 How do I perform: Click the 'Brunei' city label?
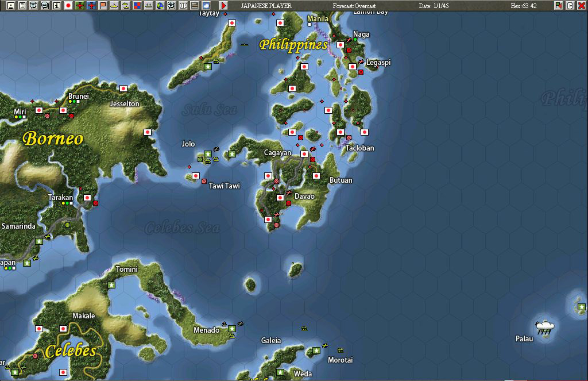(x=78, y=96)
